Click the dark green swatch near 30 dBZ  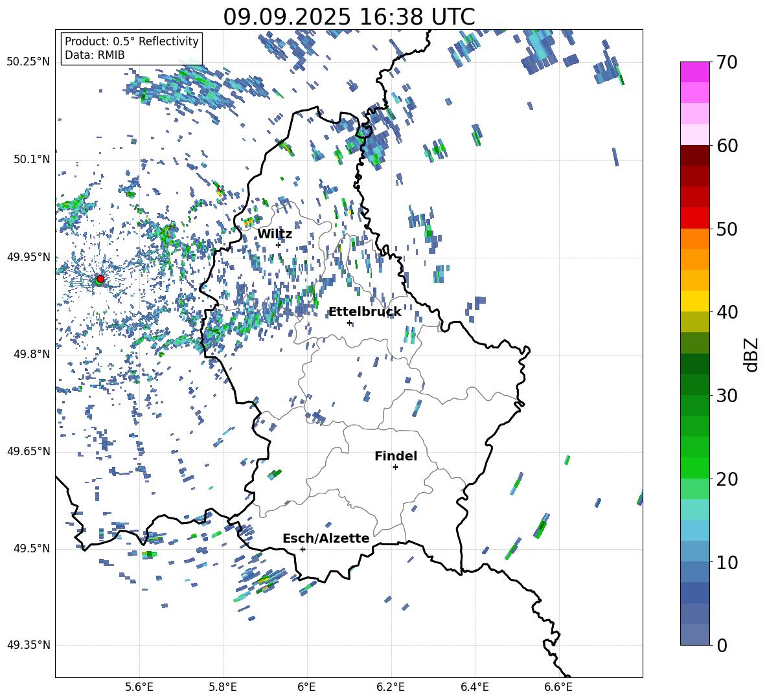(694, 385)
